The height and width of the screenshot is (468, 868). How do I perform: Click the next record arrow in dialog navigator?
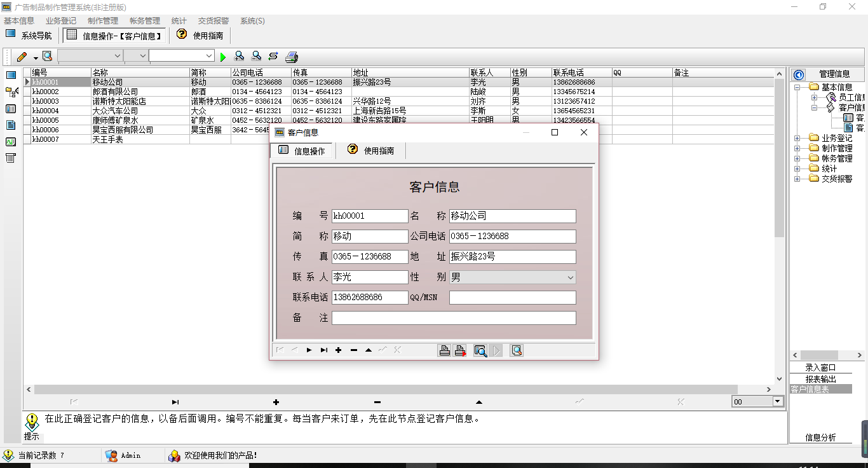309,350
